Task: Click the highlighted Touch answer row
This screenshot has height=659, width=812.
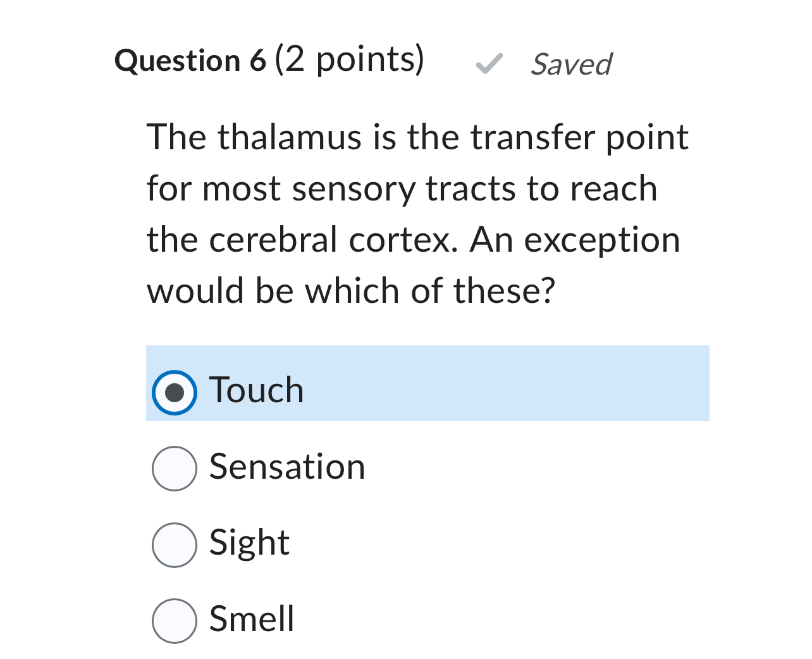Action: tap(428, 383)
